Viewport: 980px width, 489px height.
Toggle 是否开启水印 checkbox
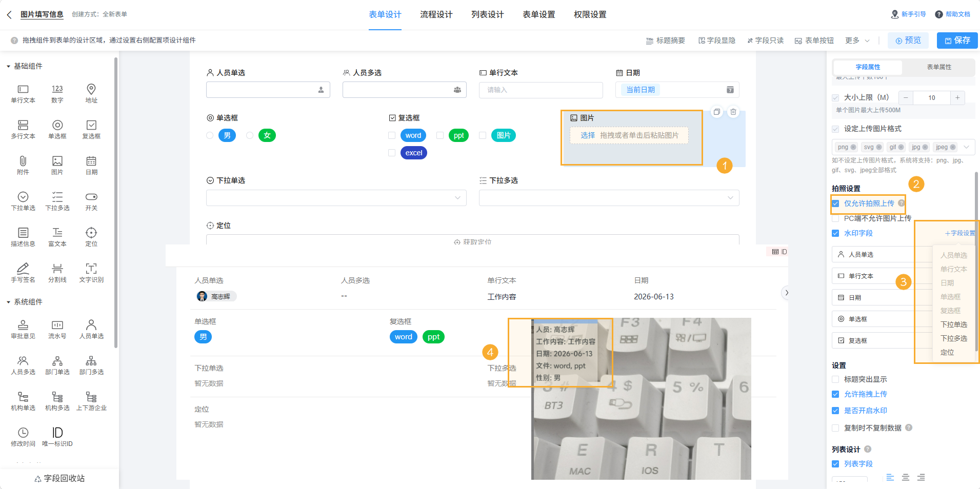tap(835, 411)
